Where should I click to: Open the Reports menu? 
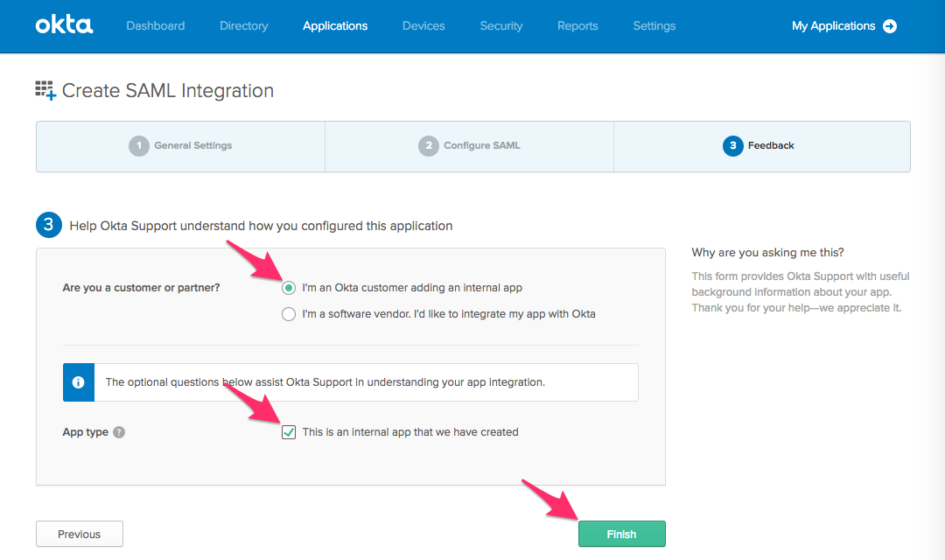pos(577,26)
